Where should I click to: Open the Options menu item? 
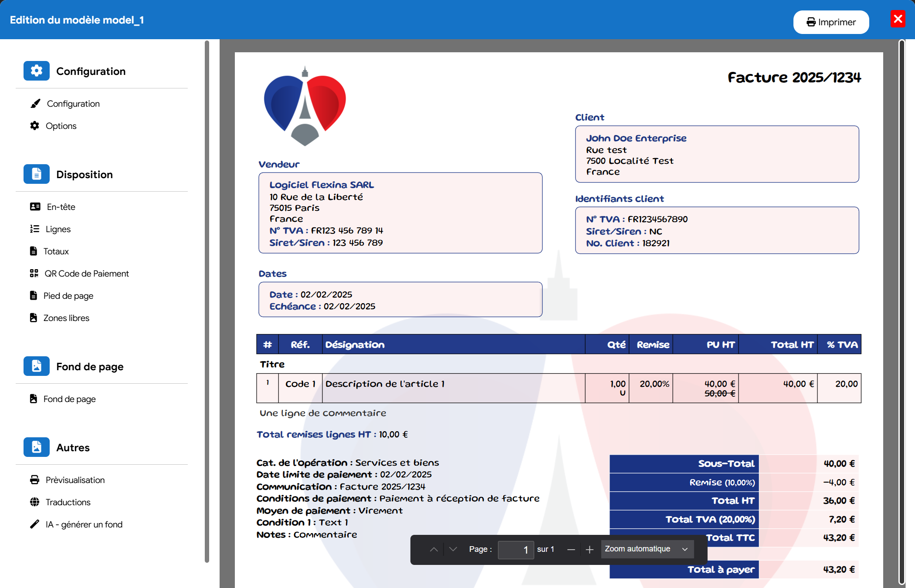coord(61,126)
